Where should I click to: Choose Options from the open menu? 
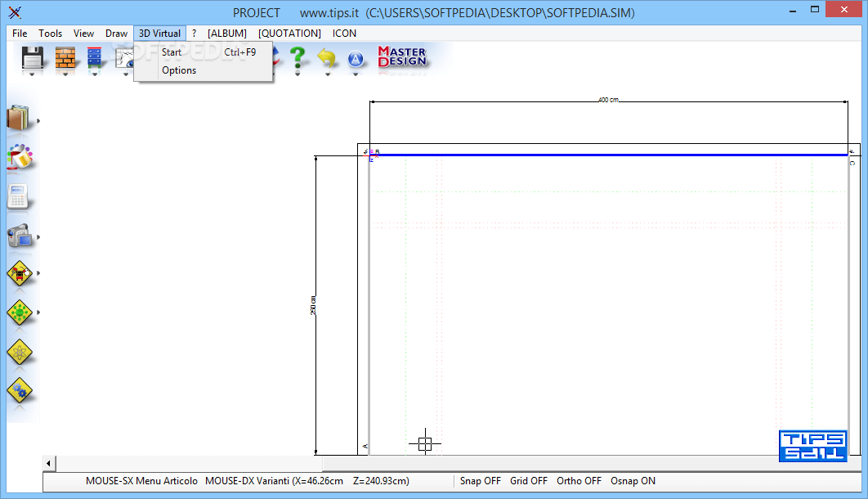click(x=178, y=70)
